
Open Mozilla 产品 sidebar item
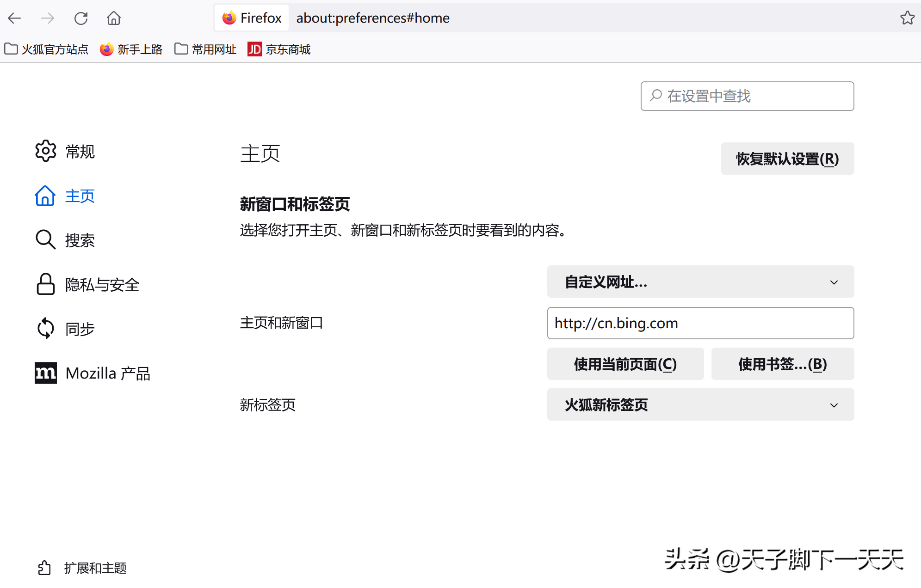(x=93, y=373)
